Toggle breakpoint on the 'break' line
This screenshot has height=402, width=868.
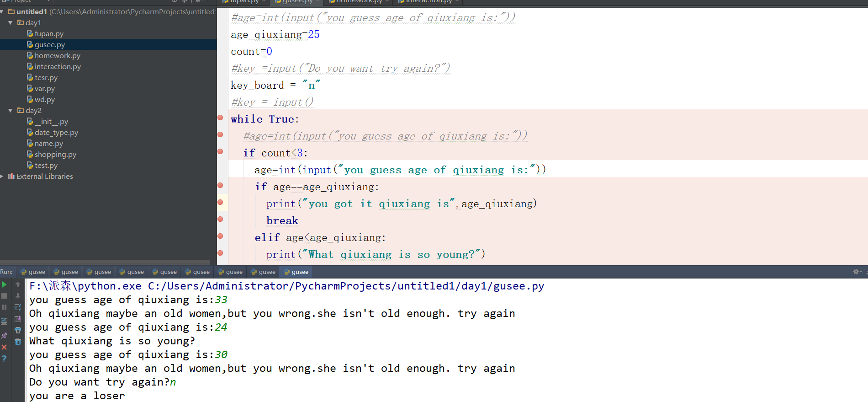220,219
